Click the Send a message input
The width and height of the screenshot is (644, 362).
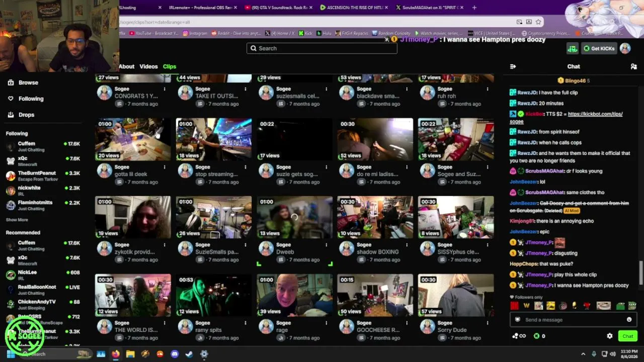point(572,320)
